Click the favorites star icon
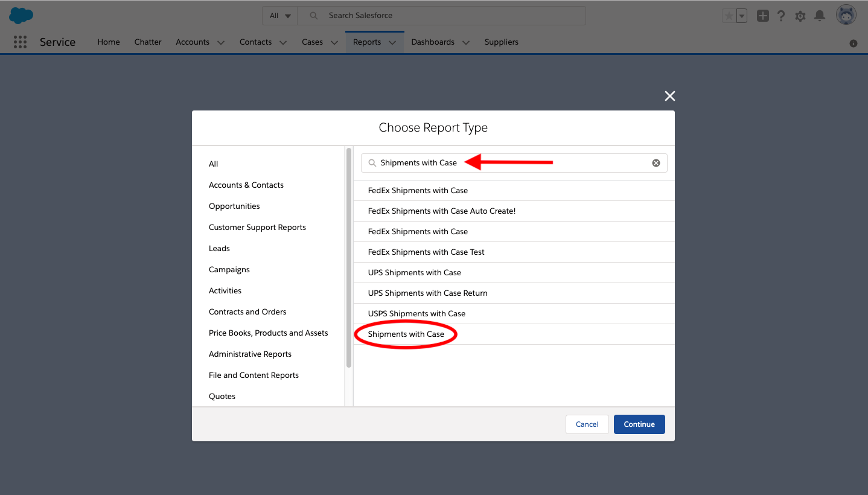 [x=729, y=16]
